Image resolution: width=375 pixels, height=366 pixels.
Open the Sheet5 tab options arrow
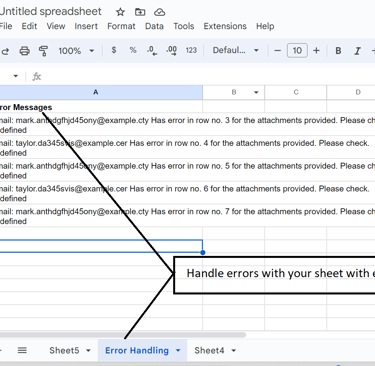point(88,350)
